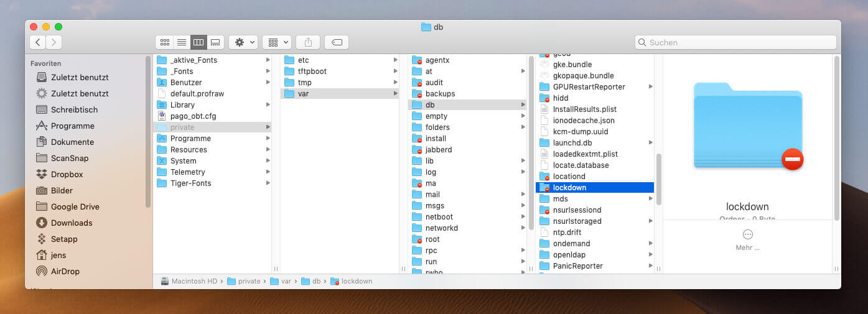Expand the GPURestartReporter folder arrow
Screen dimensions: 868x314
click(650, 86)
